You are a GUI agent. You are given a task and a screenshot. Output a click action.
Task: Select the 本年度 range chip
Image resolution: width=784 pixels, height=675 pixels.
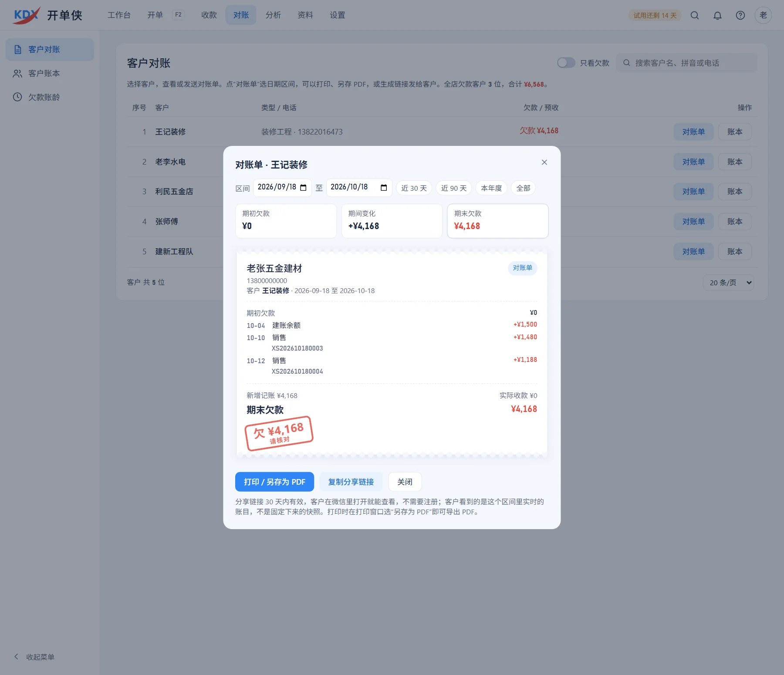491,188
